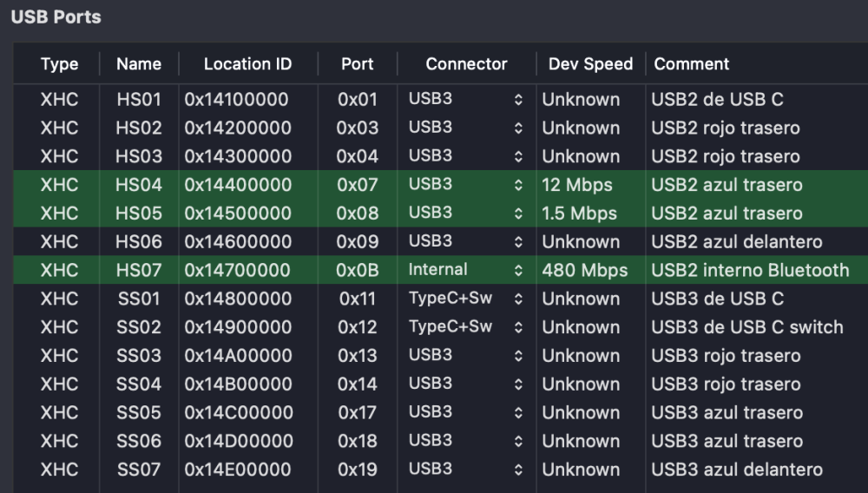Screen dimensions: 868x493
Task: Edit comment 'USB2 de USB C'
Action: 717,100
